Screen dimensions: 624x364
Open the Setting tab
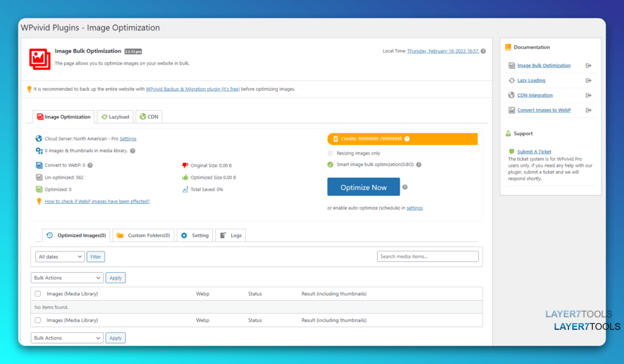click(x=194, y=235)
